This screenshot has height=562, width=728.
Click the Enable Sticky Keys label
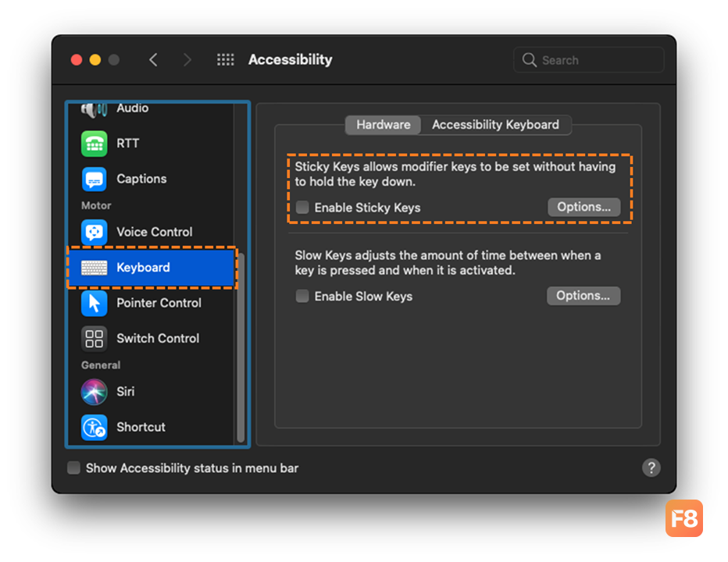(x=367, y=208)
